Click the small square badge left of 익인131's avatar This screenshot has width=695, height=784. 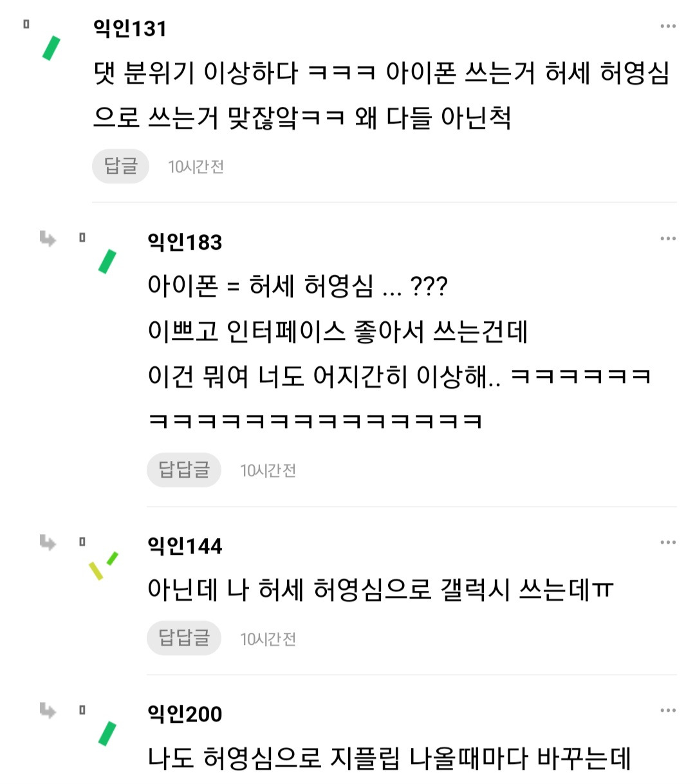pos(26,24)
